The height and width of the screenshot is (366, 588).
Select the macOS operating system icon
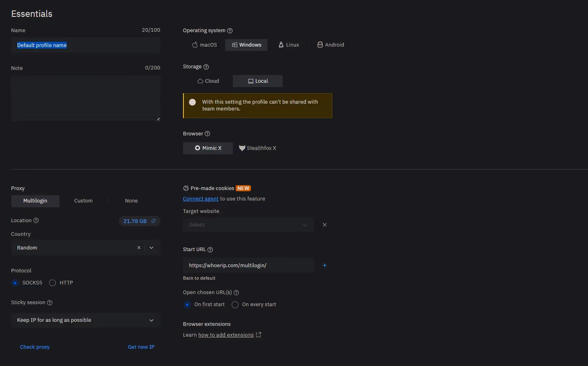195,45
